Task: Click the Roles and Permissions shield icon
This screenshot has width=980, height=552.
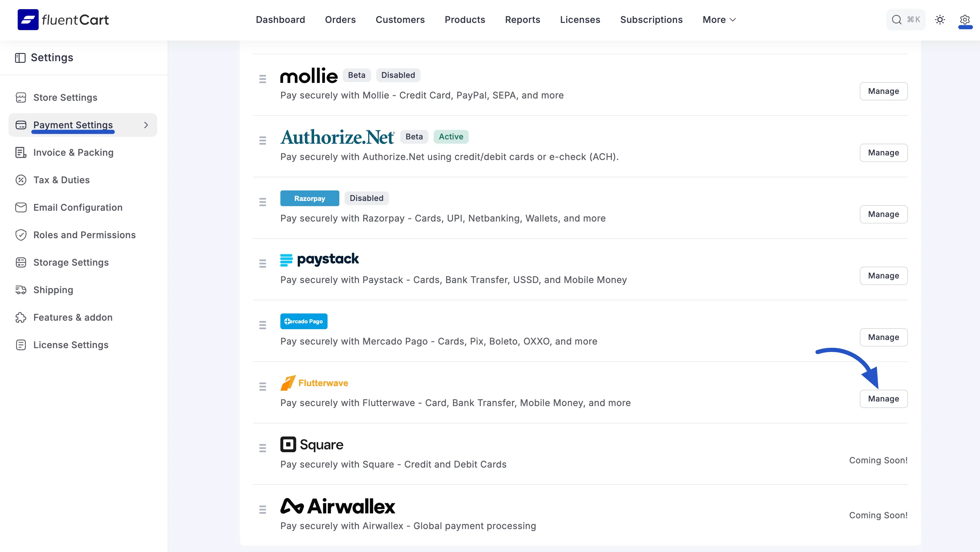Action: (x=21, y=235)
